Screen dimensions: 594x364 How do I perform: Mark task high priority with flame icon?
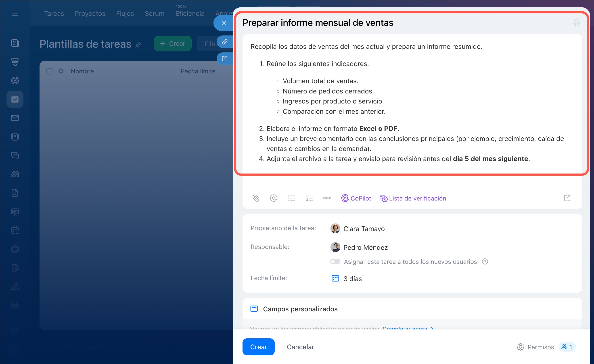coord(576,22)
